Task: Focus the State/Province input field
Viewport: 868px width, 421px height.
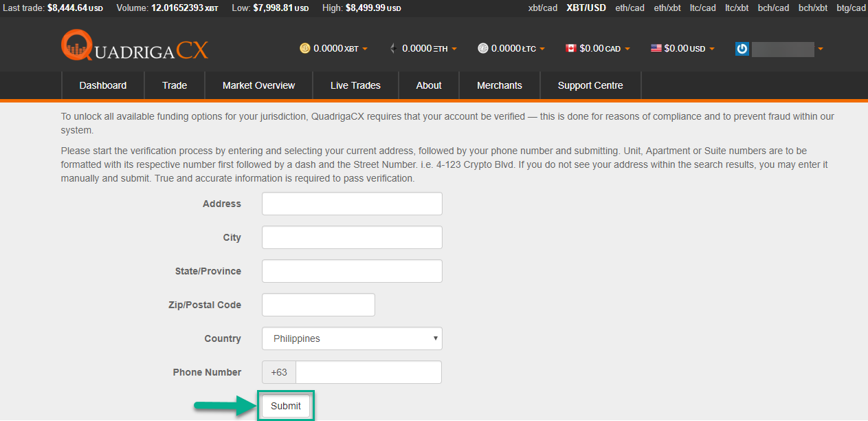Action: click(x=352, y=271)
